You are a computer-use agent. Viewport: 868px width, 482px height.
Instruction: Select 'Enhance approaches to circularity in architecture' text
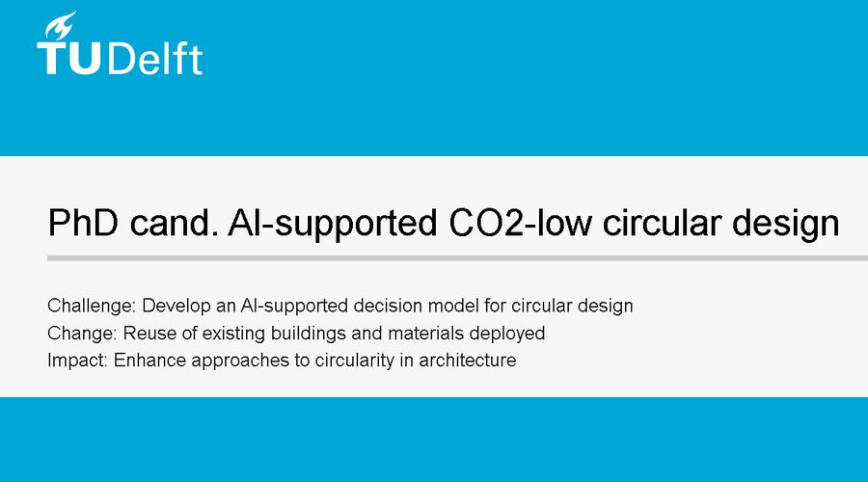[x=315, y=361]
